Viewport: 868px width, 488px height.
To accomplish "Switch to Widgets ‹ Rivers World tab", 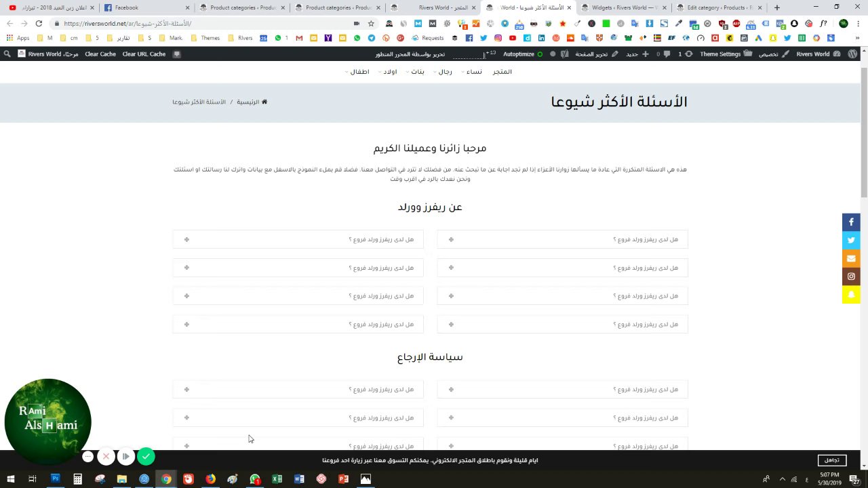I will point(624,7).
